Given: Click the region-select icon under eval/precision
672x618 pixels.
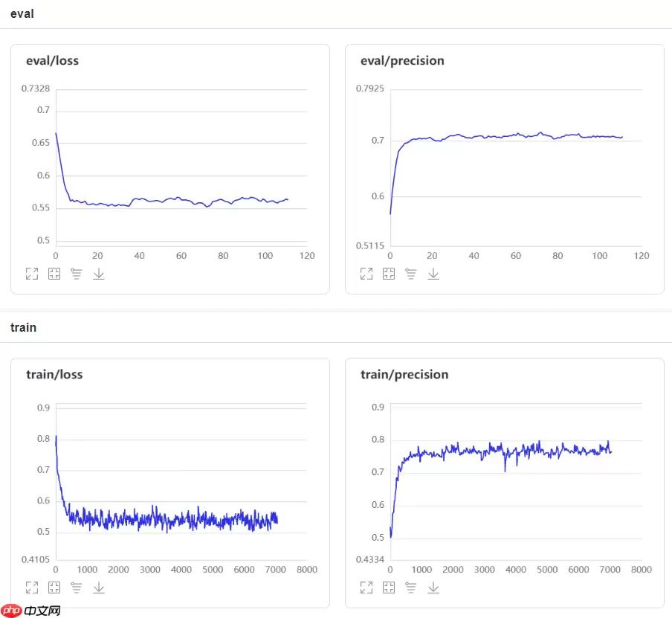Looking at the screenshot, I should point(388,274).
